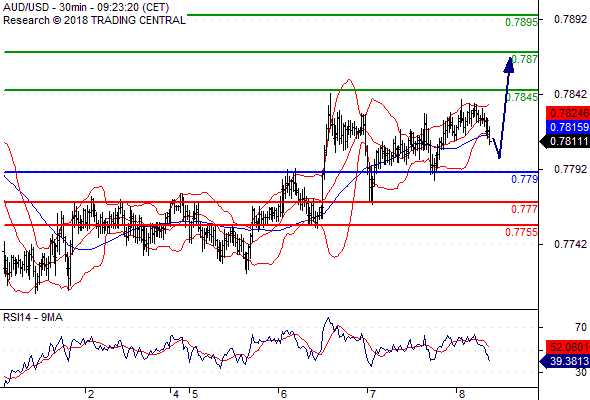
Task: Click date marker 4 on time axis
Action: point(176,394)
